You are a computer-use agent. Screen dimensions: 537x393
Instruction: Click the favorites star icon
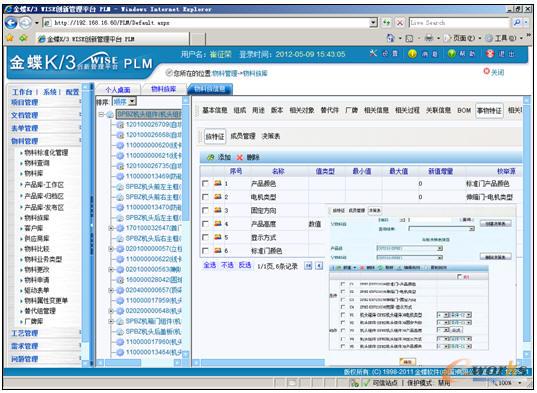[10, 38]
